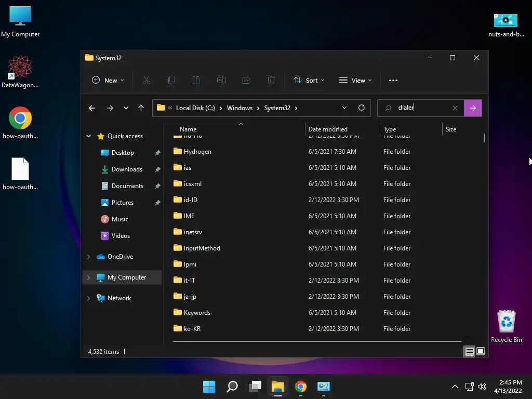Open volume control in system tray
The height and width of the screenshot is (399, 532).
point(482,387)
